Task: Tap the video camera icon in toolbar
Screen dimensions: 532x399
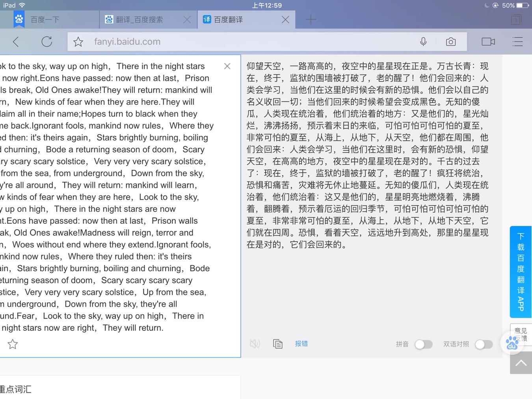Action: (x=488, y=41)
